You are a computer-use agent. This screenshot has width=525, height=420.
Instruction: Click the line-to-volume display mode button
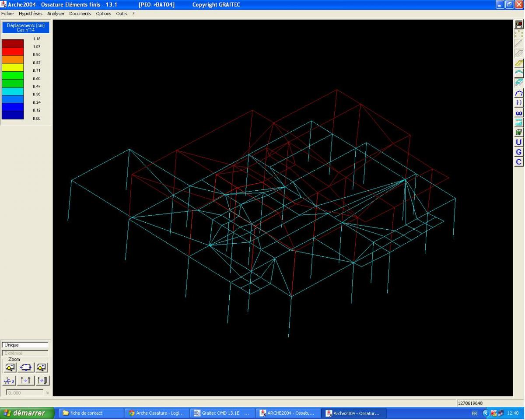pos(42,381)
